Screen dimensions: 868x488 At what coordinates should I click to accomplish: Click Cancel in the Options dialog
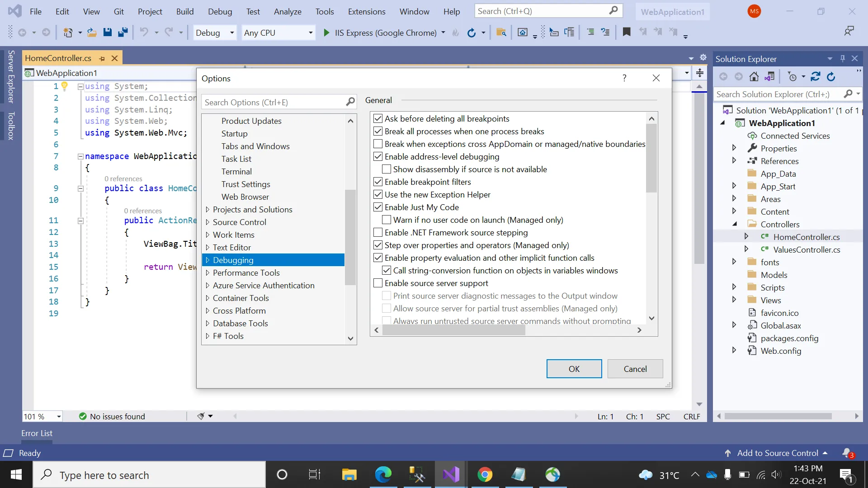[x=635, y=369]
